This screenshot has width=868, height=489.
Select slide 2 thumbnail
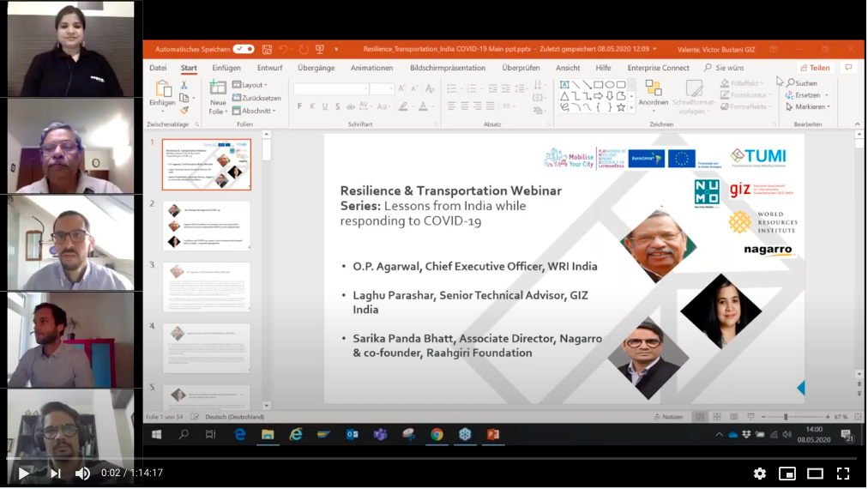coord(207,226)
